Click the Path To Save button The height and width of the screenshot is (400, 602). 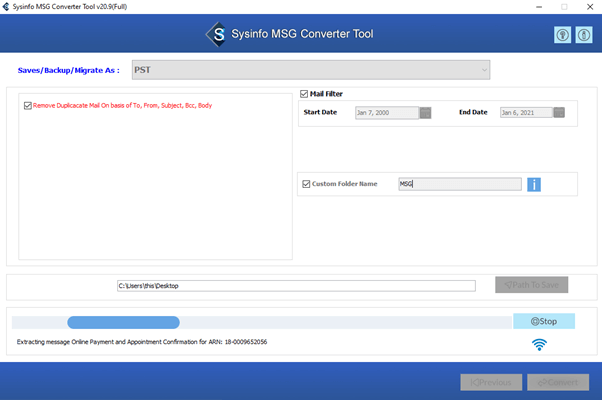531,285
